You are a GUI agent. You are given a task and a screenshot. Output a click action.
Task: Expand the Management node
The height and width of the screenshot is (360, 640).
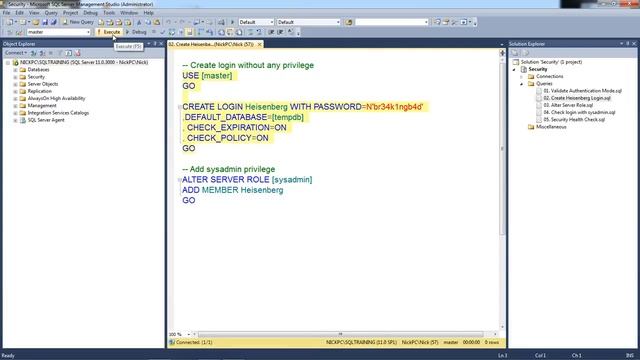[x=15, y=106]
